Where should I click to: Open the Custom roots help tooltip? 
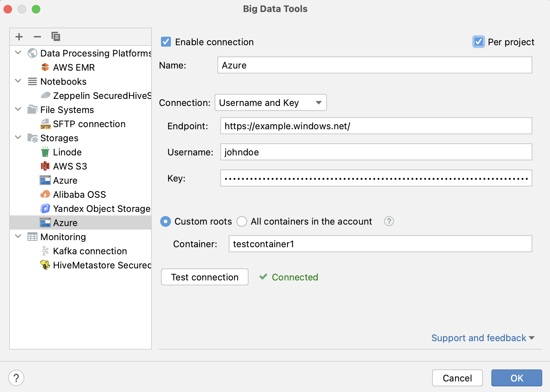click(x=389, y=221)
